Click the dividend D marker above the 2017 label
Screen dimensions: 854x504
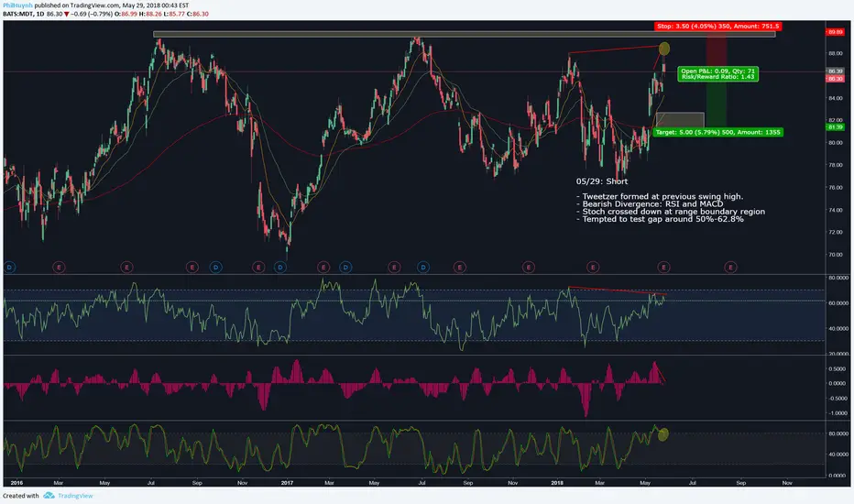pos(280,267)
